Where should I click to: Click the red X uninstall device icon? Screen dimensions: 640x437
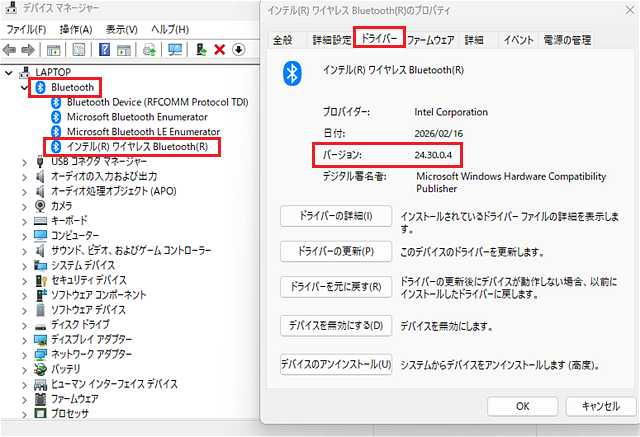[220, 50]
